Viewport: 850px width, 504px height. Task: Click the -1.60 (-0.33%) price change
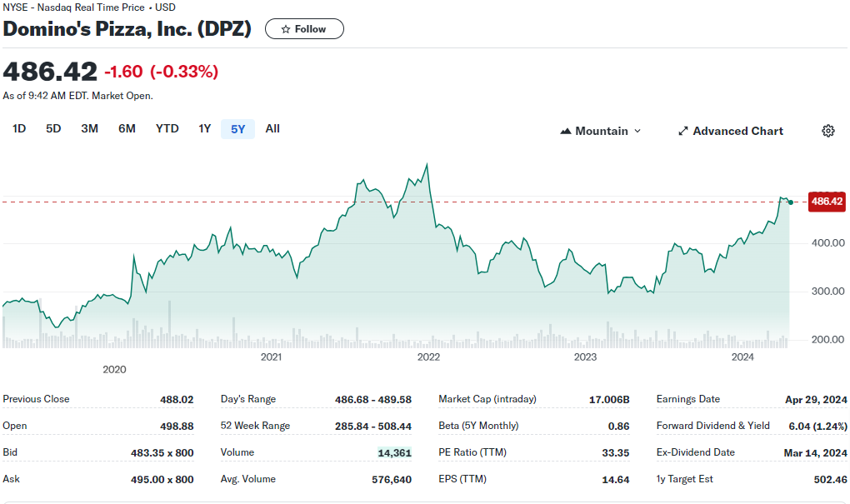[162, 72]
